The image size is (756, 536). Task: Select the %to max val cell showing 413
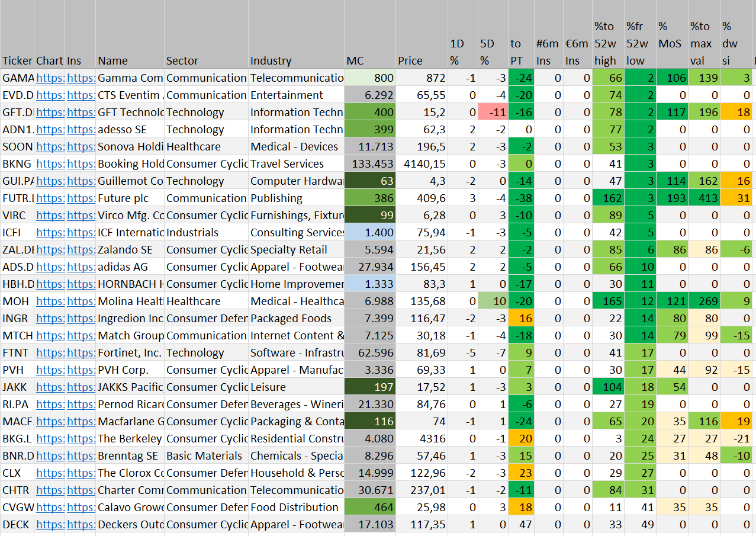pos(703,198)
